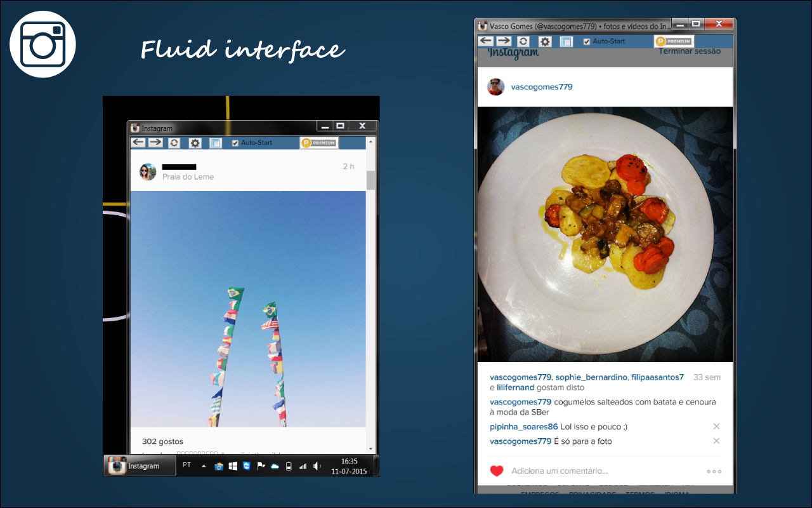
Task: Maximize the left Instagram window
Action: pyautogui.click(x=341, y=126)
